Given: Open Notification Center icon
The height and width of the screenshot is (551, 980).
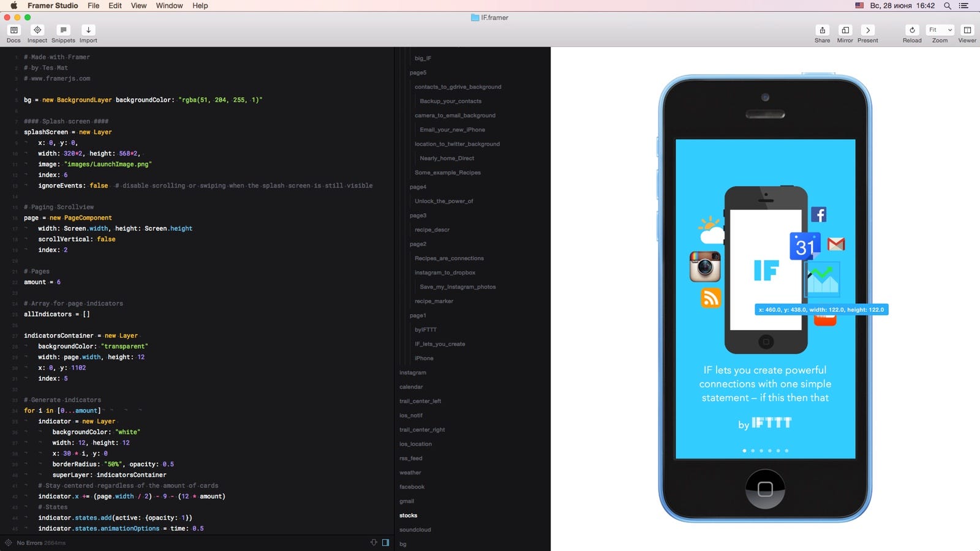Looking at the screenshot, I should (x=963, y=6).
